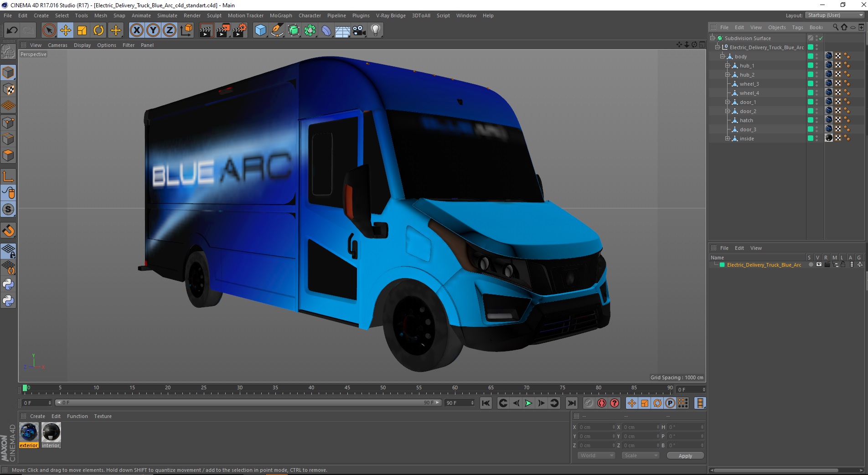The height and width of the screenshot is (475, 868).
Task: Open V-Ray Bridge menu
Action: [391, 15]
